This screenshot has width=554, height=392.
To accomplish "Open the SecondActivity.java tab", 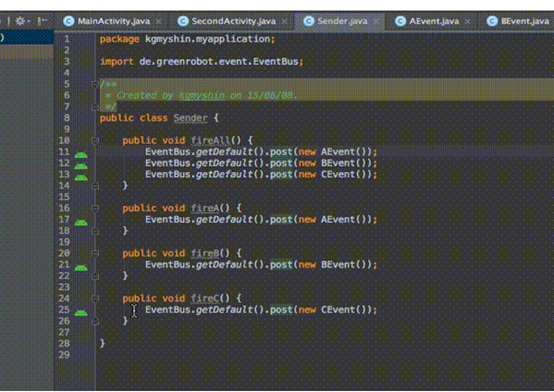I will 234,21.
